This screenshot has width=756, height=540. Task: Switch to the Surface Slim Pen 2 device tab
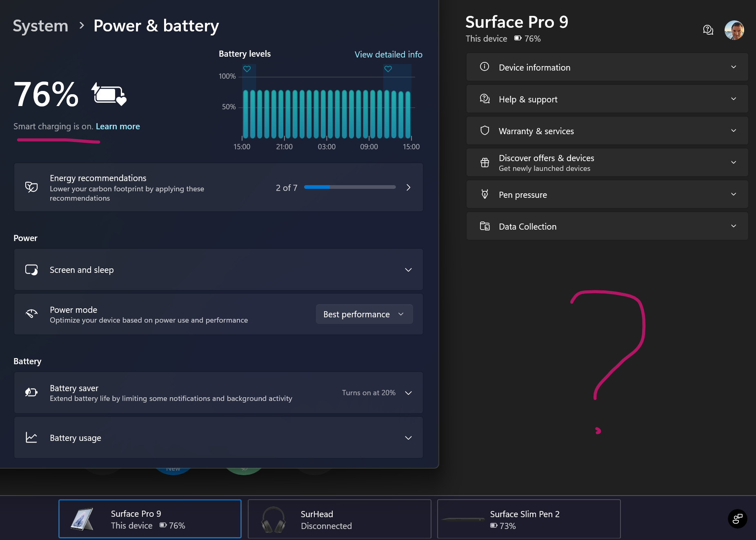coord(529,519)
